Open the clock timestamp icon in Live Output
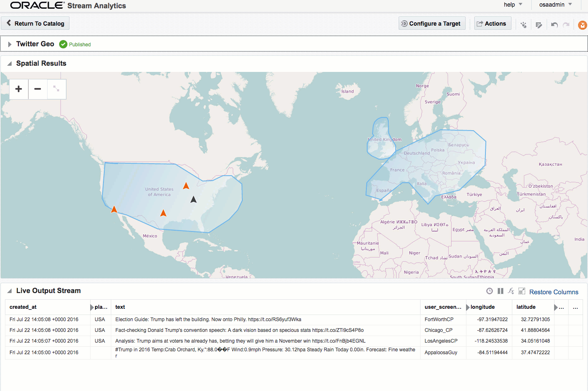This screenshot has height=391, width=588. coord(490,291)
